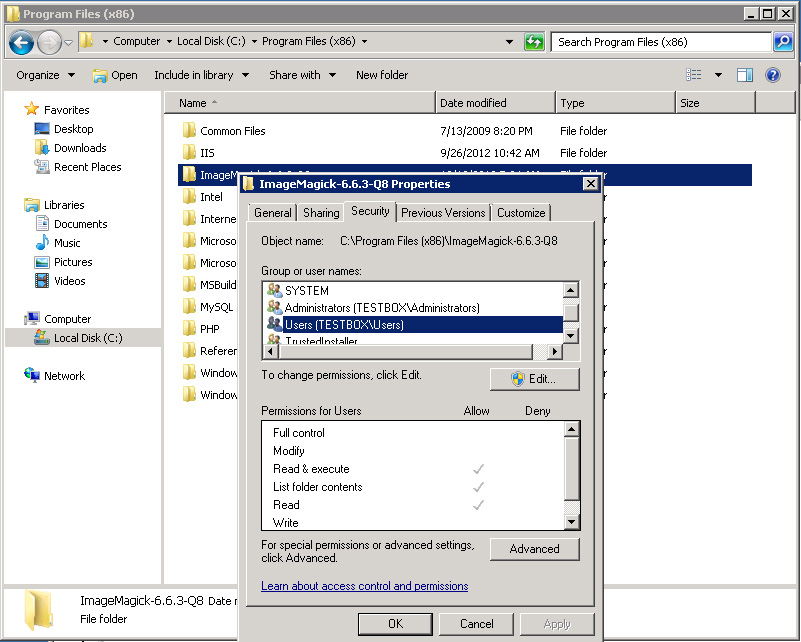This screenshot has height=642, width=801.
Task: Click the Libraries icon
Action: click(x=32, y=205)
